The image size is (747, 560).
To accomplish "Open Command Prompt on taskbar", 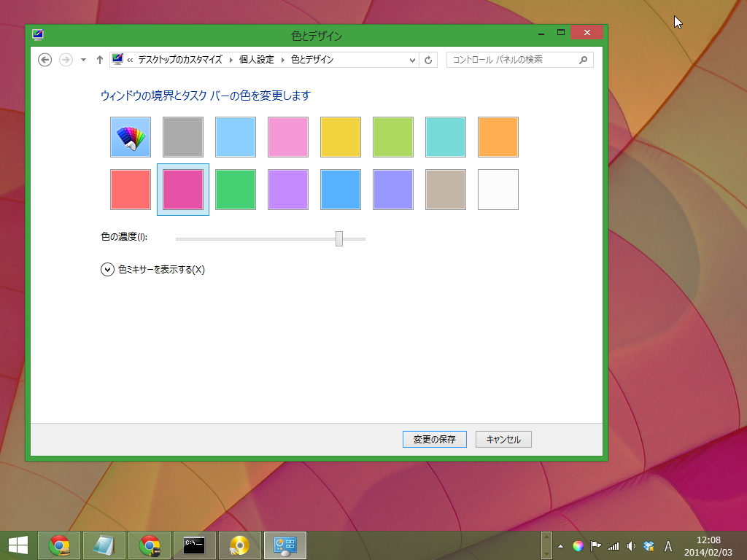I will pyautogui.click(x=194, y=545).
